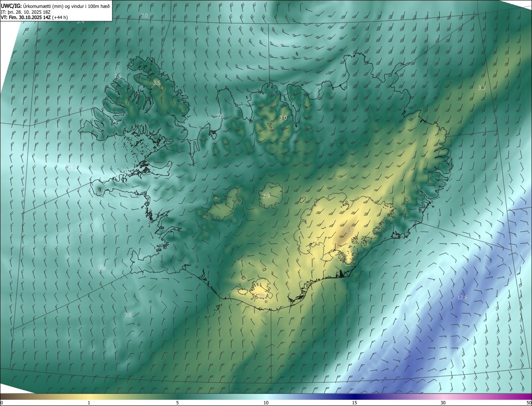Select the 7.8 value label southwest
This screenshot has height=406, width=532.
click(128, 315)
